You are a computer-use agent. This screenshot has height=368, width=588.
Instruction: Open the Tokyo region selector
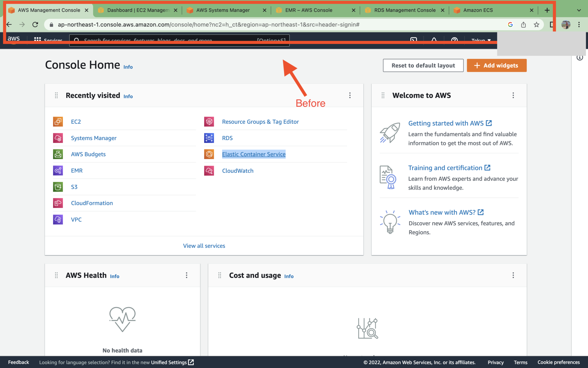coord(479,40)
